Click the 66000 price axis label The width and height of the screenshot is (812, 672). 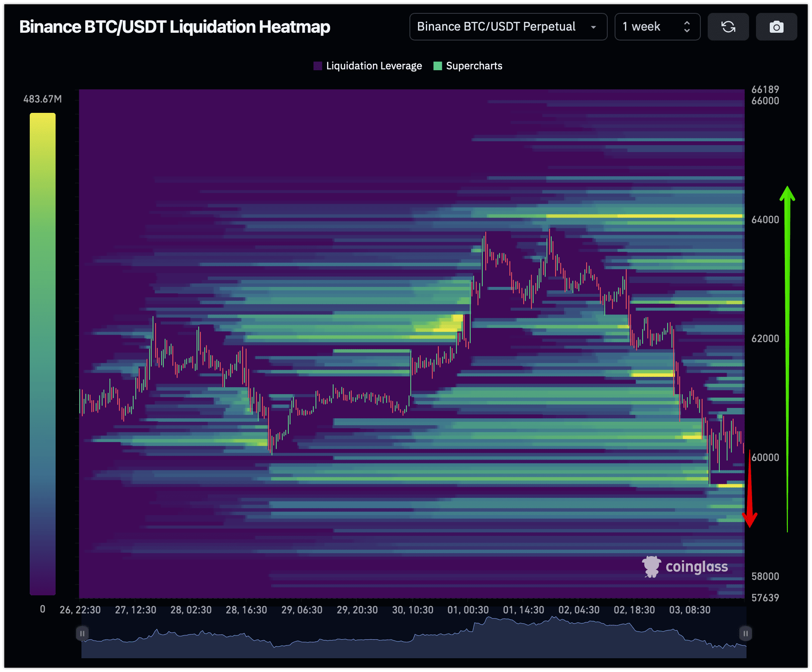tap(765, 101)
